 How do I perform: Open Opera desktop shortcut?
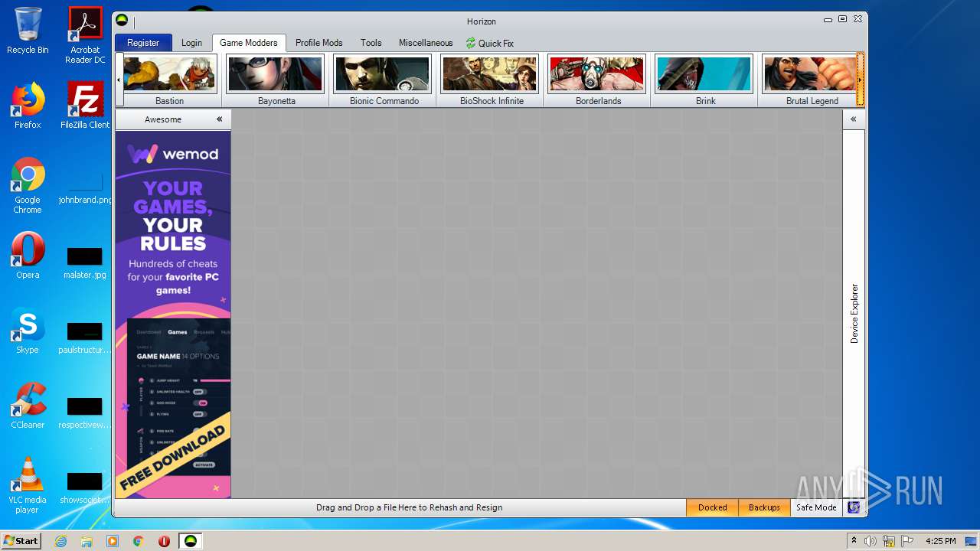click(x=28, y=256)
